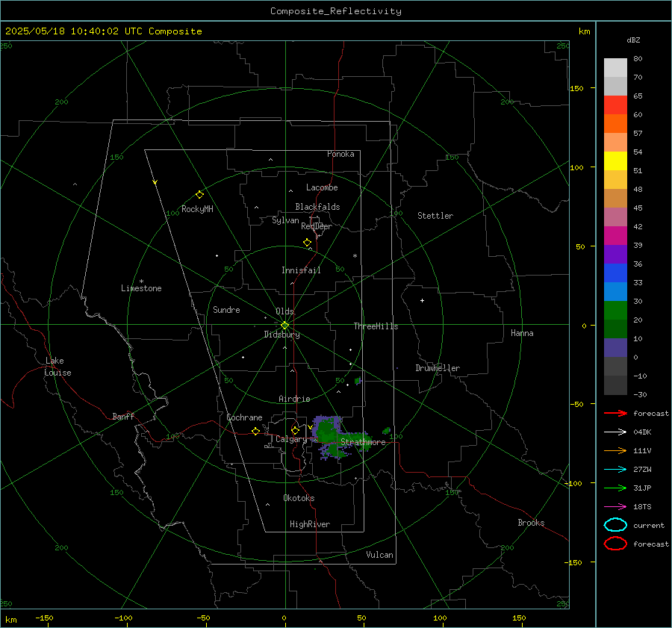This screenshot has height=628, width=672.
Task: Pick the light gray 70–80 dBZ swatch
Action: tap(615, 68)
